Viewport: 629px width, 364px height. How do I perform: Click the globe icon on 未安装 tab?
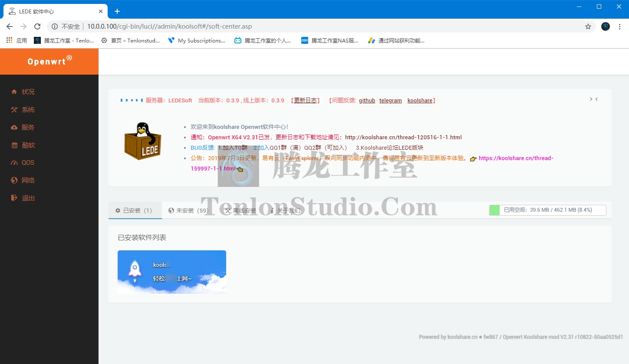pyautogui.click(x=171, y=210)
